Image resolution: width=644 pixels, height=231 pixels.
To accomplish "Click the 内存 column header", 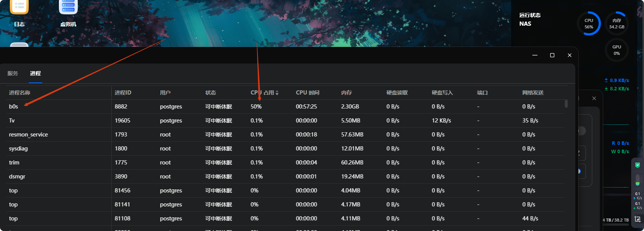I will point(347,93).
